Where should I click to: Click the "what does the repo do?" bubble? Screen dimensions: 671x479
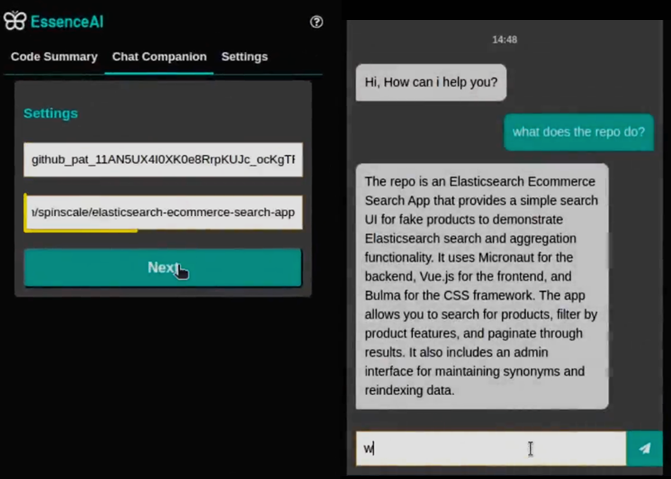[578, 132]
